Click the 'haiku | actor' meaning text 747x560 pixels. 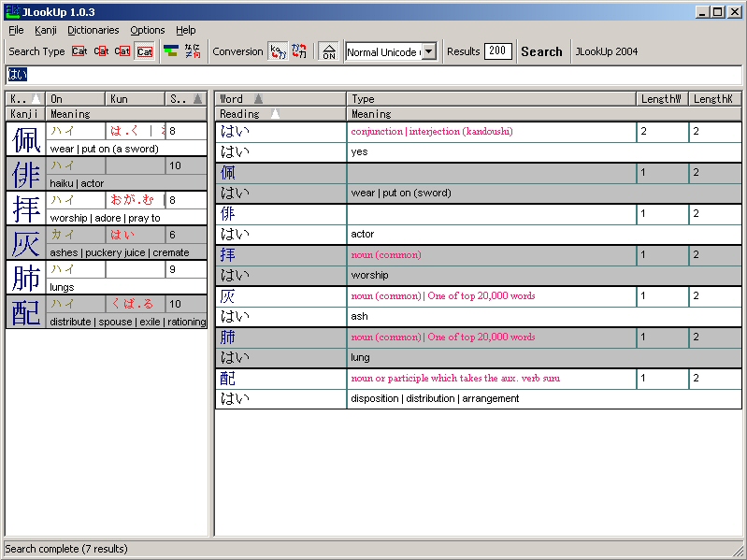[77, 183]
